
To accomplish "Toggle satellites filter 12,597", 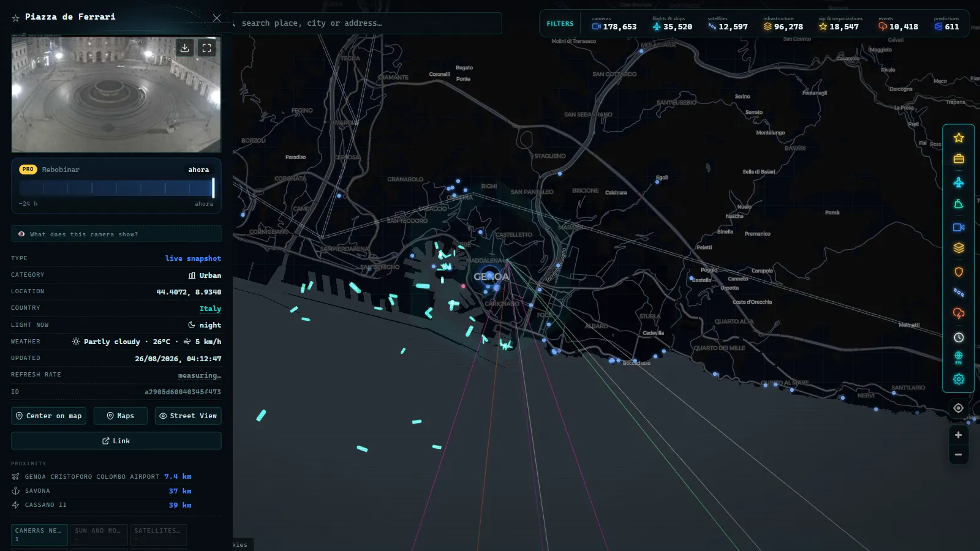I will click(728, 24).
